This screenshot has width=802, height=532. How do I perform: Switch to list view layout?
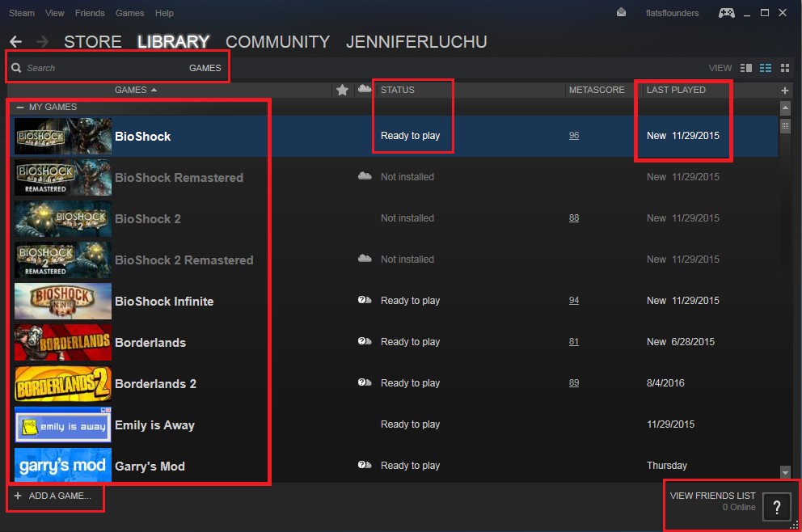[765, 68]
